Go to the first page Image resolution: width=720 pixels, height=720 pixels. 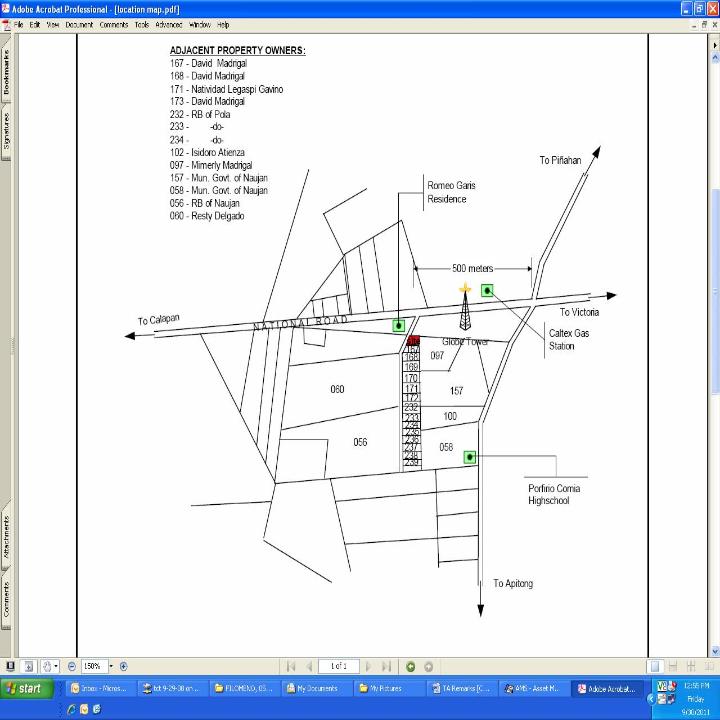point(291,666)
